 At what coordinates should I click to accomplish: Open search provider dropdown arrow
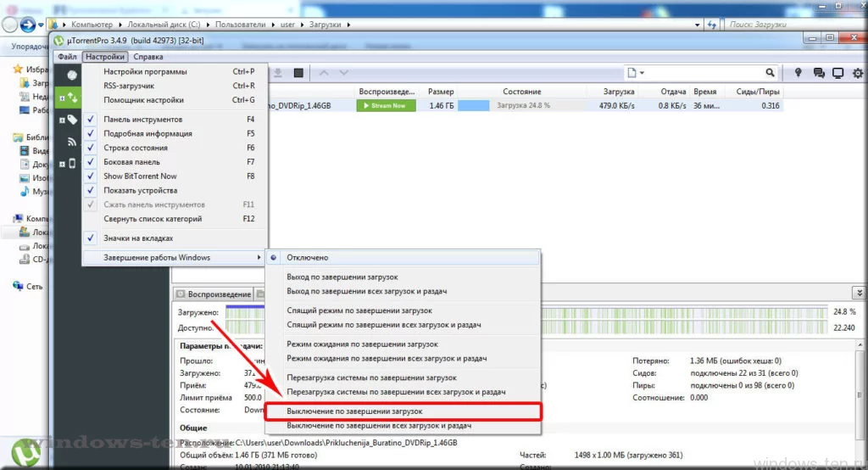pyautogui.click(x=643, y=73)
